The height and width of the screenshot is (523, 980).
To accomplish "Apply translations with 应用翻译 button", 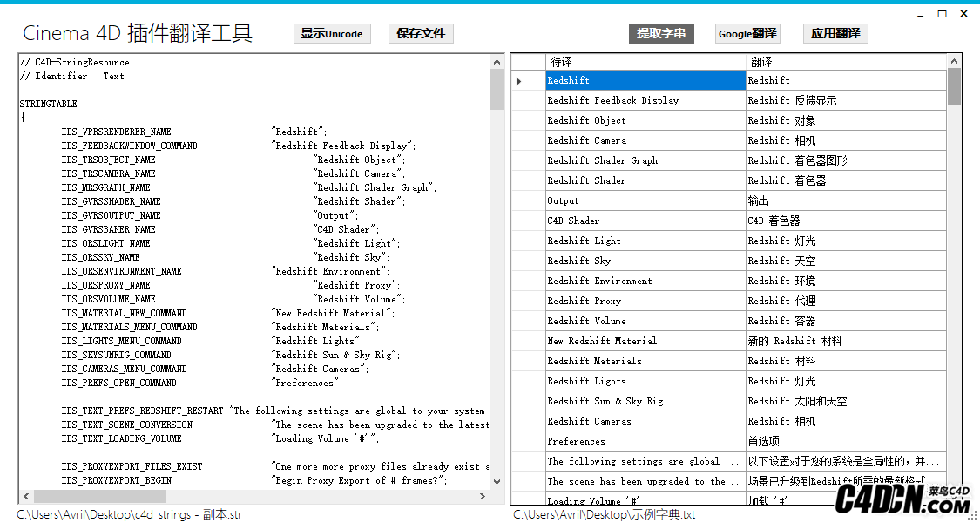I will pyautogui.click(x=835, y=34).
